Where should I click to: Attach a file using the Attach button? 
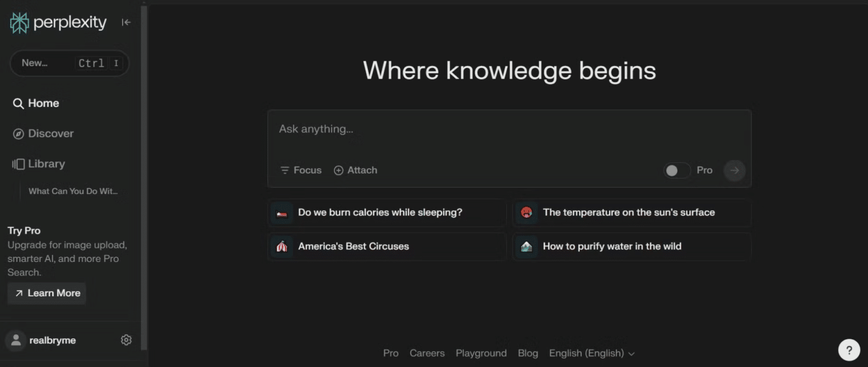[355, 170]
